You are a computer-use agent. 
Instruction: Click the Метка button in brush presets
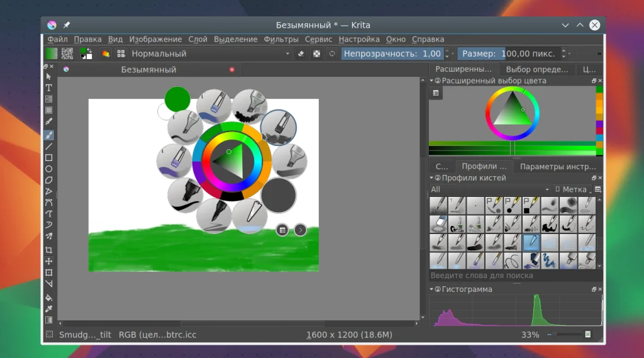pyautogui.click(x=573, y=189)
